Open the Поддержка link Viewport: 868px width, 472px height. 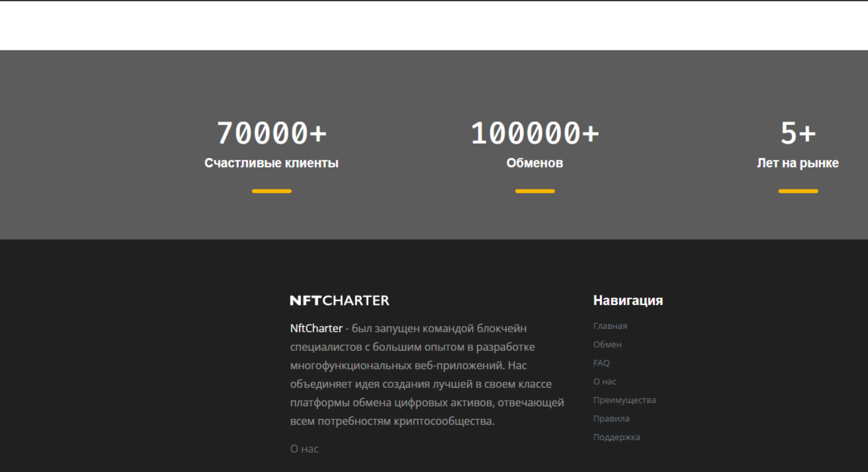617,437
